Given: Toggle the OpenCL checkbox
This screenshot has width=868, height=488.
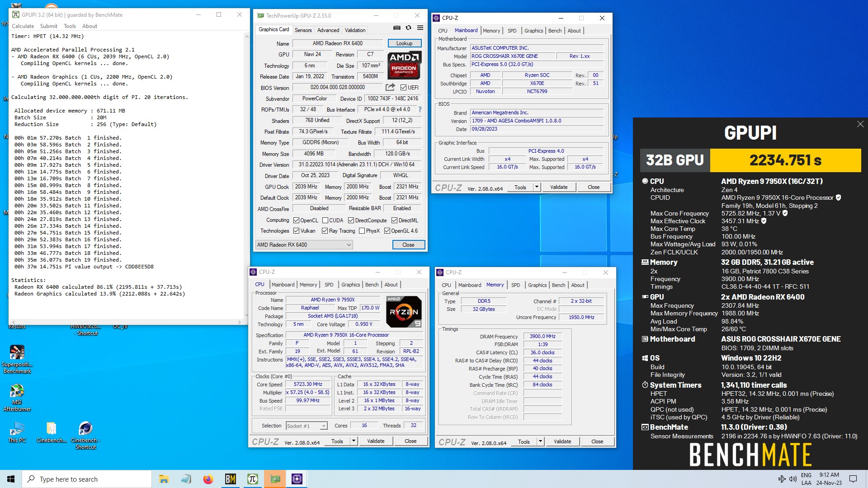Looking at the screenshot, I should 296,221.
